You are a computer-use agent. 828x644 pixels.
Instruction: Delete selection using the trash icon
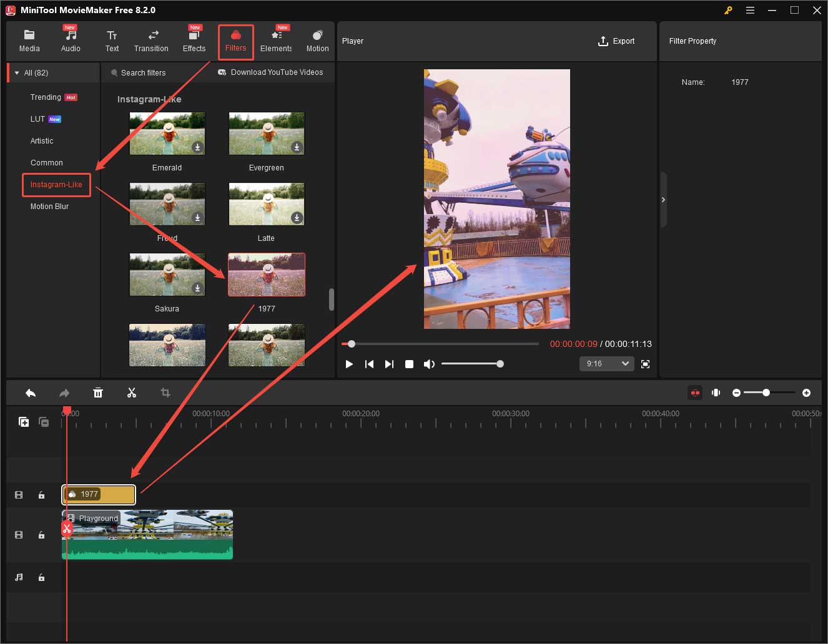(98, 393)
